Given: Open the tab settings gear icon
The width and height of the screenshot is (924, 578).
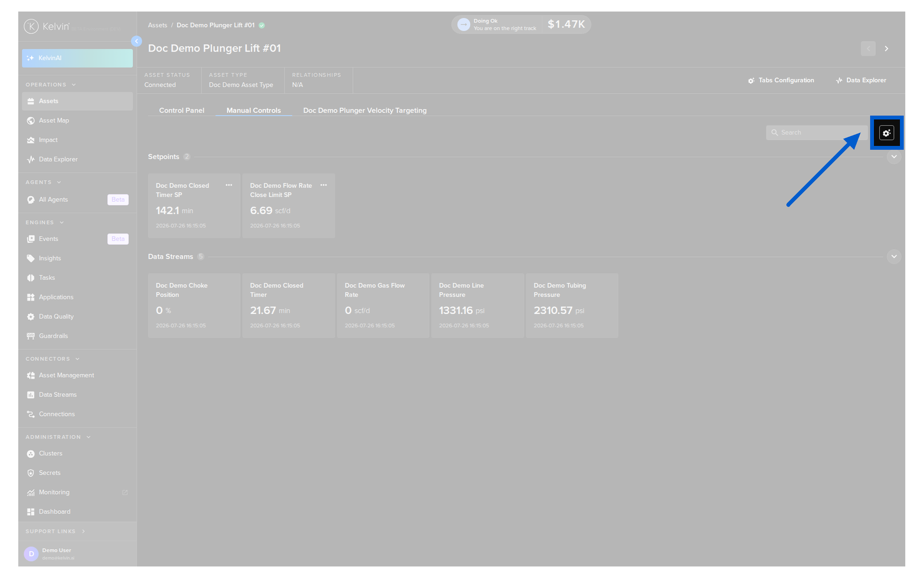Looking at the screenshot, I should tap(886, 132).
